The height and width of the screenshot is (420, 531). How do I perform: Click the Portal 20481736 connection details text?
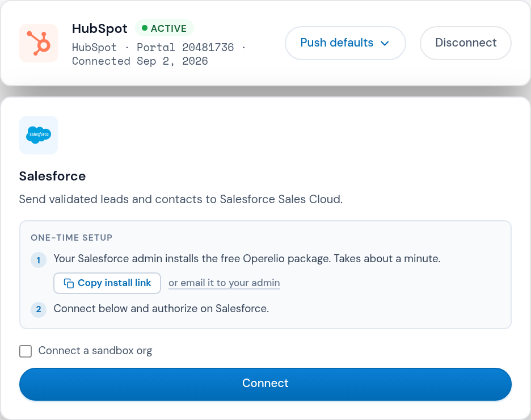point(159,54)
